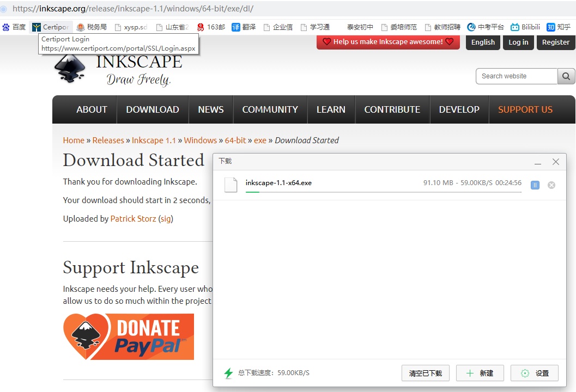Viewport: 576px width, 392px height.
Task: Open the 163邮 bookmark
Action: pyautogui.click(x=211, y=27)
